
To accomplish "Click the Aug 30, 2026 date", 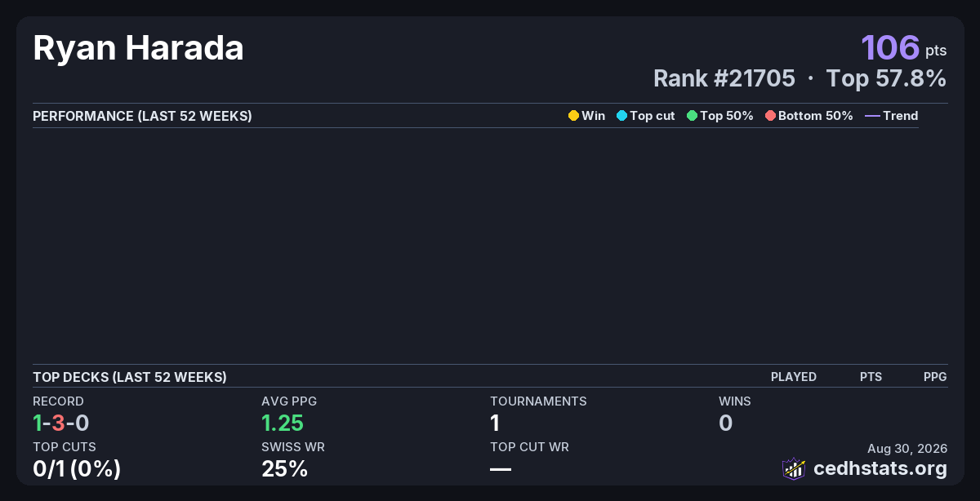I will [908, 448].
